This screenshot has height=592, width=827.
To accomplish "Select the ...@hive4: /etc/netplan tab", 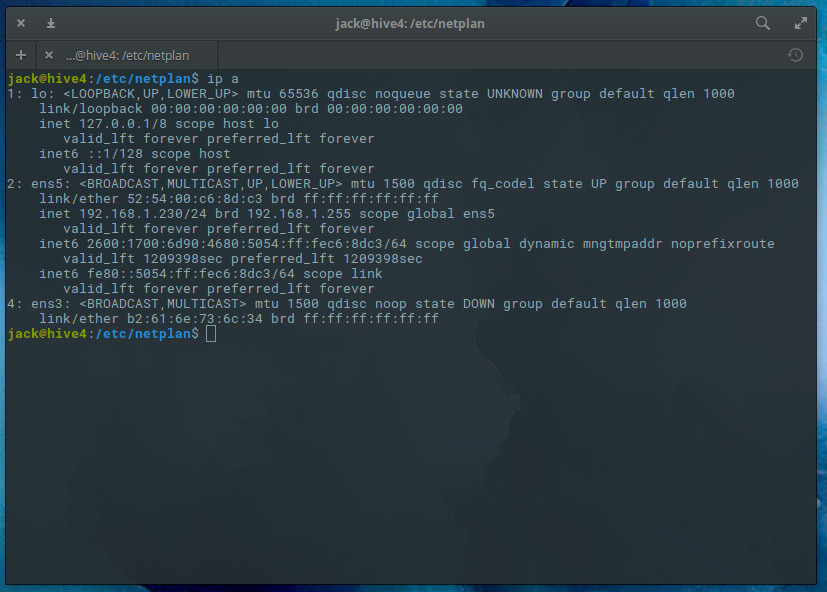I will coord(127,55).
